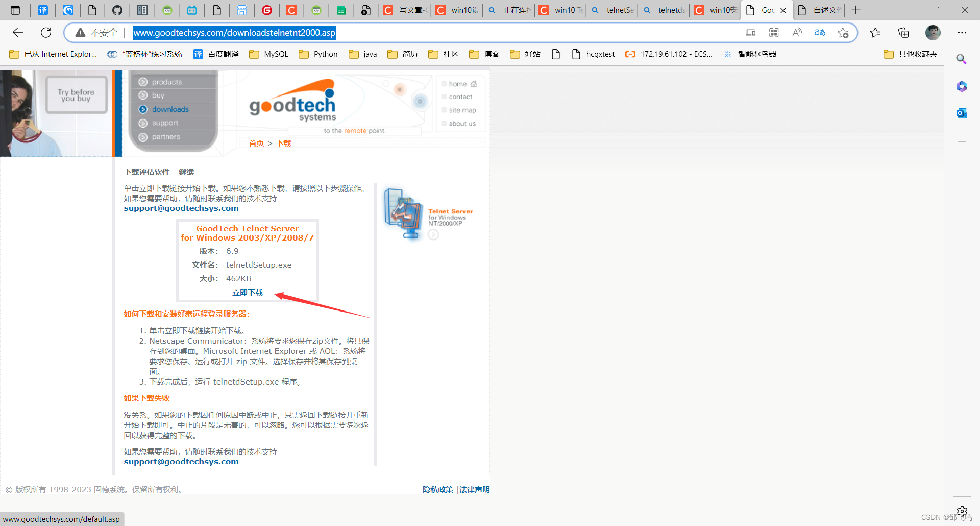This screenshot has height=526, width=980.
Task: Open the MySQL bookmarks folder
Action: (268, 54)
